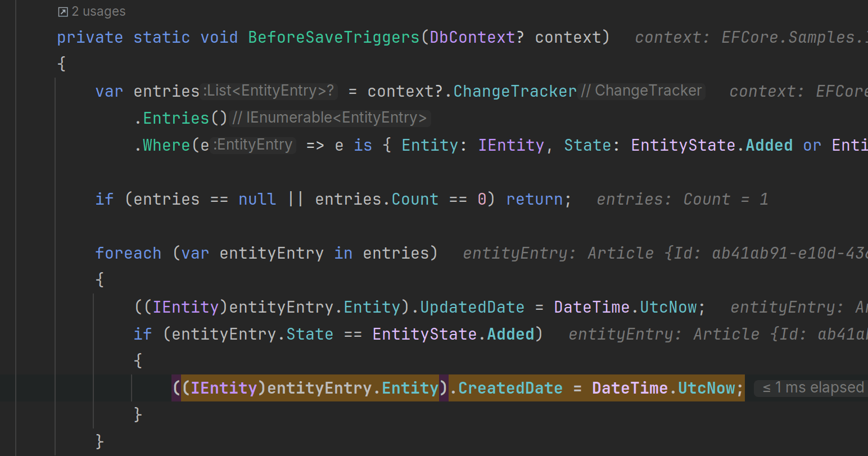Click the foreach keyword

(128, 254)
